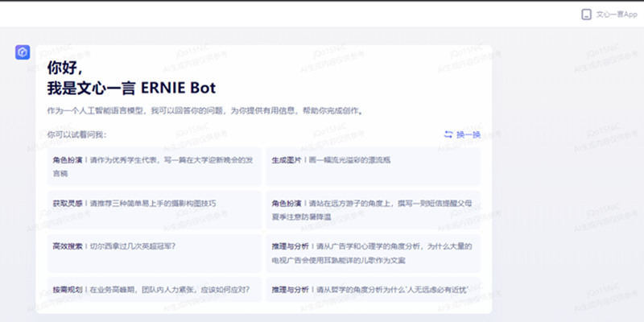Click the 获取灵感 category label
644x322 pixels.
point(68,204)
